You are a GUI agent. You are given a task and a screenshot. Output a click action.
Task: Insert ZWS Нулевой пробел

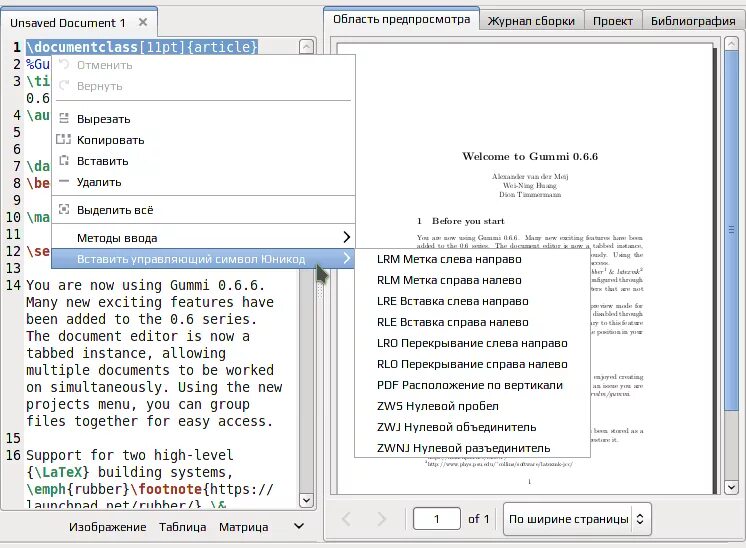click(472, 406)
